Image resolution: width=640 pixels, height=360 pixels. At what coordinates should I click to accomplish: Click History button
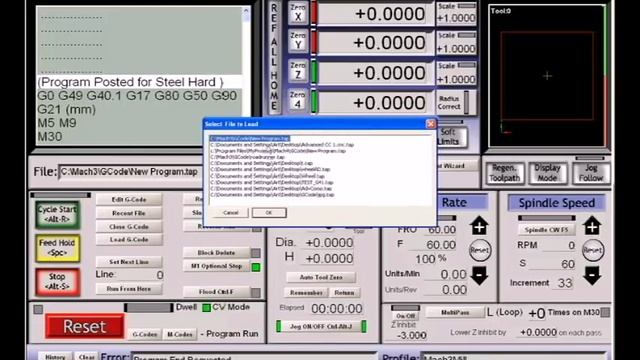pos(55,357)
